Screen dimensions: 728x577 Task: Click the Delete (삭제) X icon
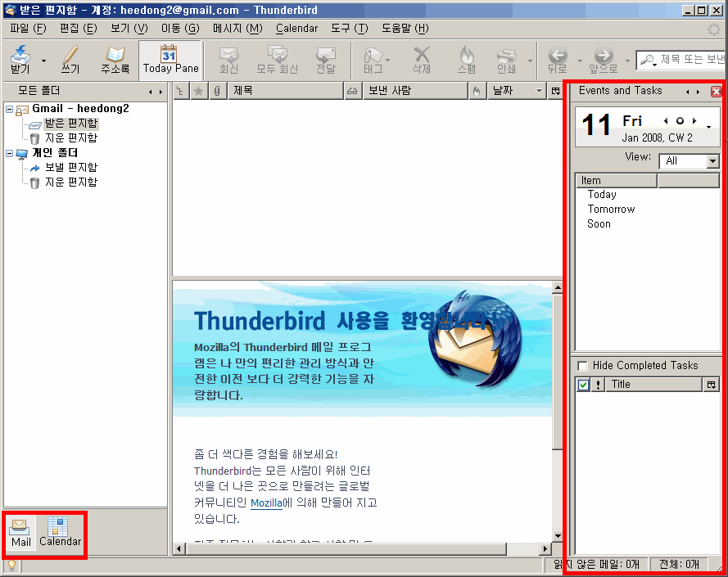[x=422, y=60]
